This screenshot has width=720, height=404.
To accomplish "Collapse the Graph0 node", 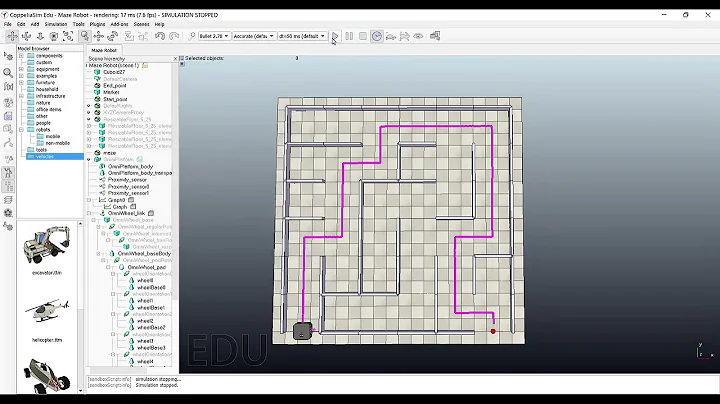I will 89,200.
